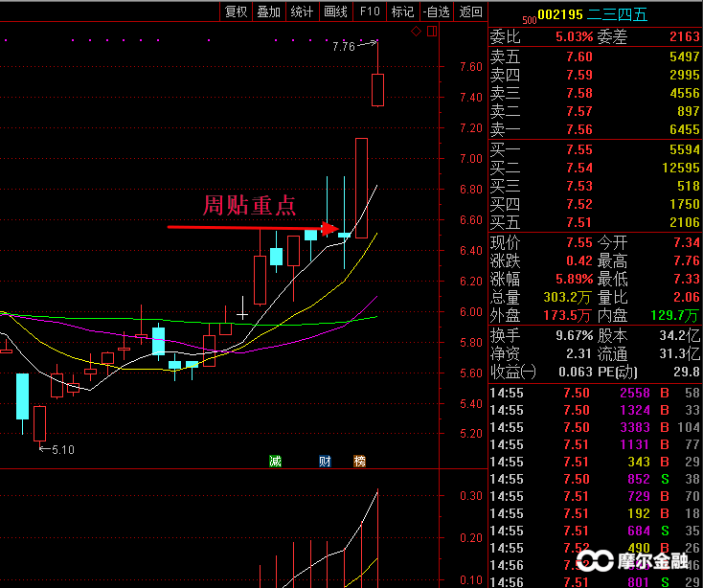Image resolution: width=703 pixels, height=588 pixels.
Task: Click stock code 002195
Action: (560, 14)
